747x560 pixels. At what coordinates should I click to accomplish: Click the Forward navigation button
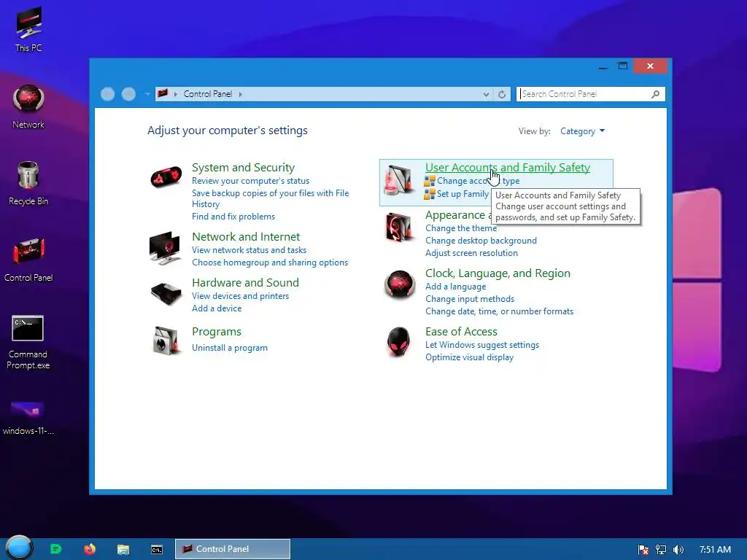pyautogui.click(x=128, y=94)
